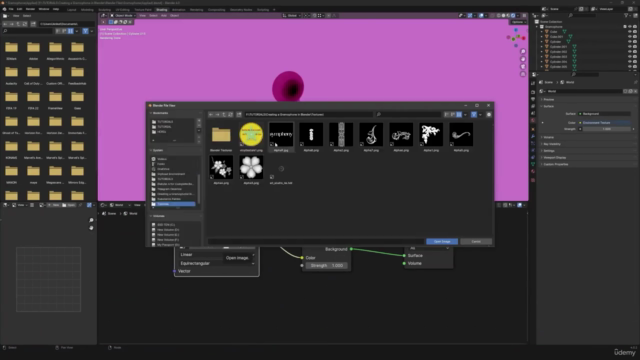640x360 pixels.
Task: Open the File View dialog settings gear
Action: tap(489, 115)
